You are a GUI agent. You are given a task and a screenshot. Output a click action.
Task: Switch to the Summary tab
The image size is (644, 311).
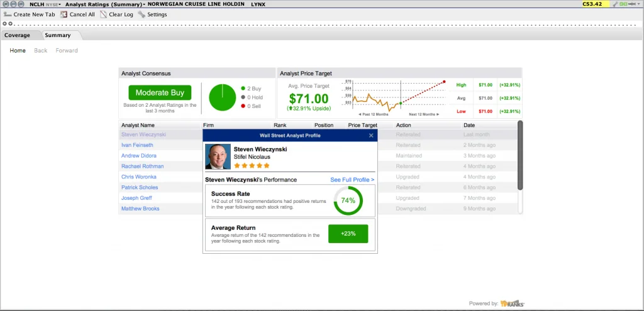tap(58, 35)
